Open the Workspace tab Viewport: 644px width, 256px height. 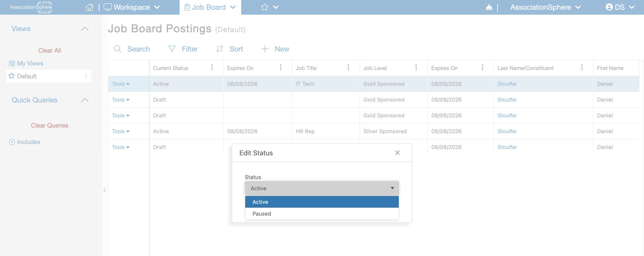pyautogui.click(x=132, y=7)
